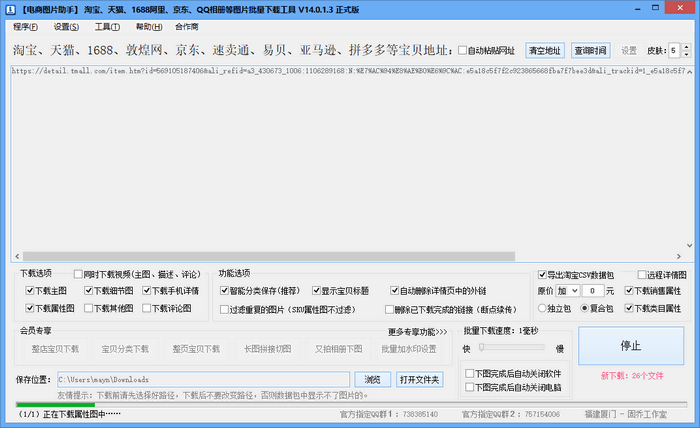Minimize the window
The image size is (700, 428).
638,8
